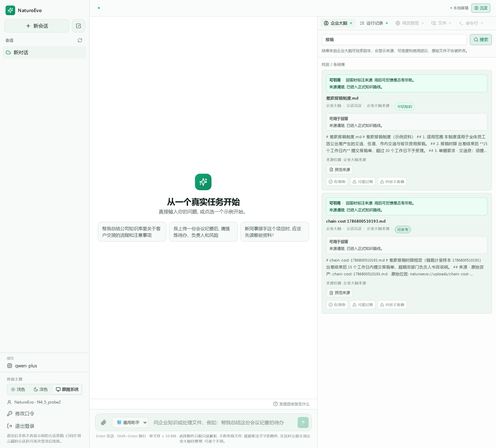Open the 新对话 conversation
Screen dimensions: 496x448
[x=45, y=52]
